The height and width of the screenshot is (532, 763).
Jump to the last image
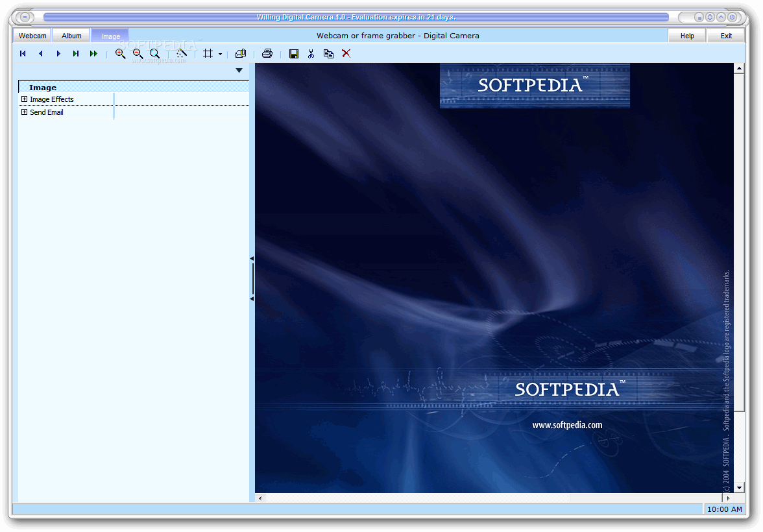tap(76, 54)
